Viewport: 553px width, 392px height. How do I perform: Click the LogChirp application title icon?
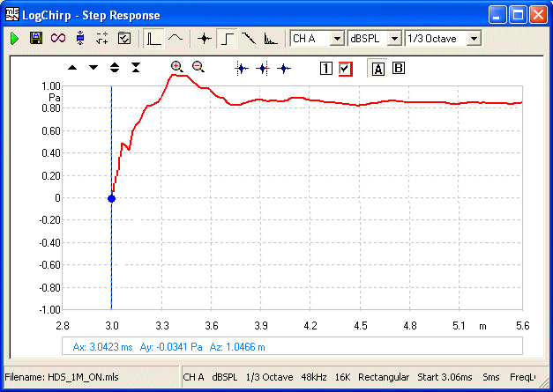coord(12,15)
